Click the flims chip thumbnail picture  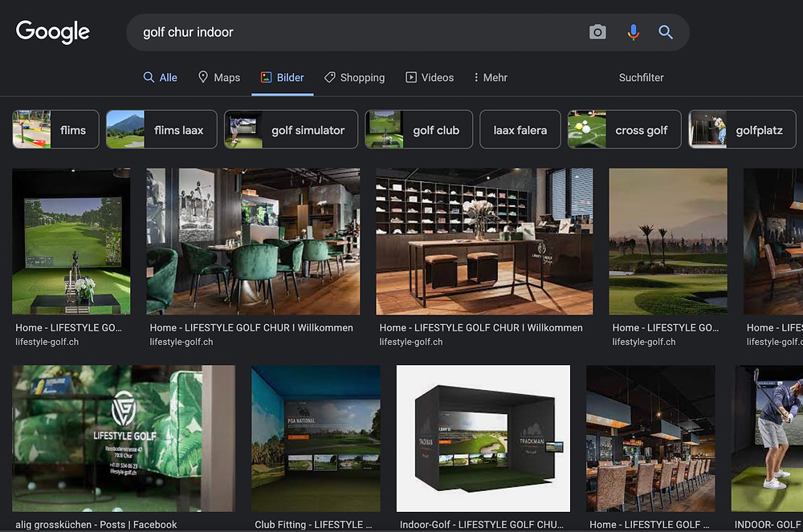point(32,129)
